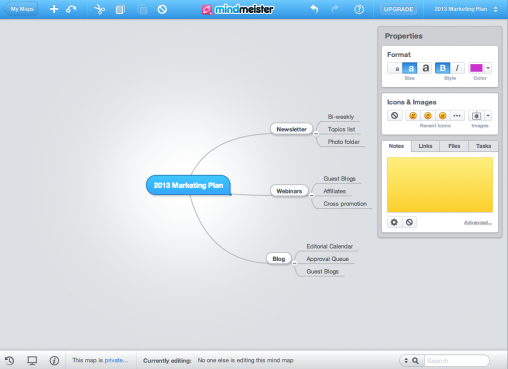Remove icons with the no-icon button
Image resolution: width=508 pixels, height=369 pixels.
coord(395,116)
